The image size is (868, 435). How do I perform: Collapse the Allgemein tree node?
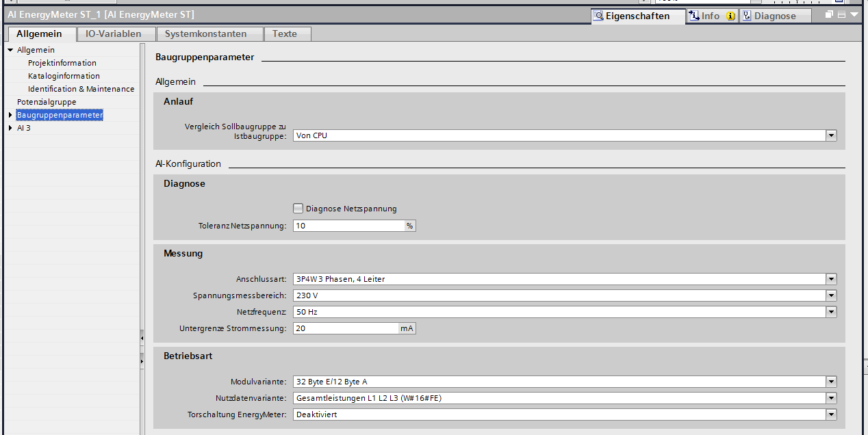[10, 50]
